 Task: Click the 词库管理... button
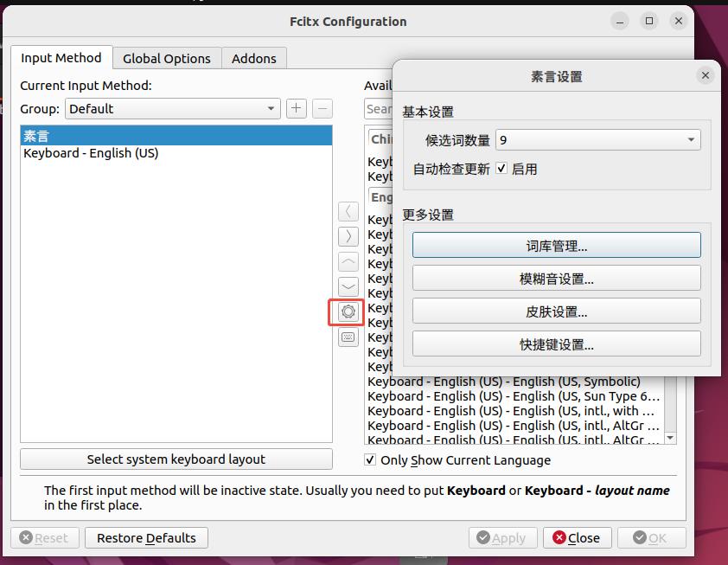click(556, 246)
